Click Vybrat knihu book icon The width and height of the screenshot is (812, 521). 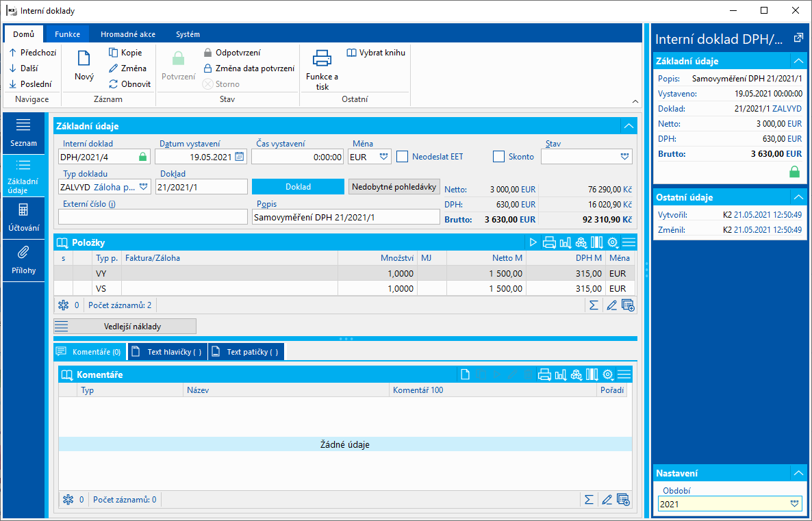pyautogui.click(x=352, y=52)
